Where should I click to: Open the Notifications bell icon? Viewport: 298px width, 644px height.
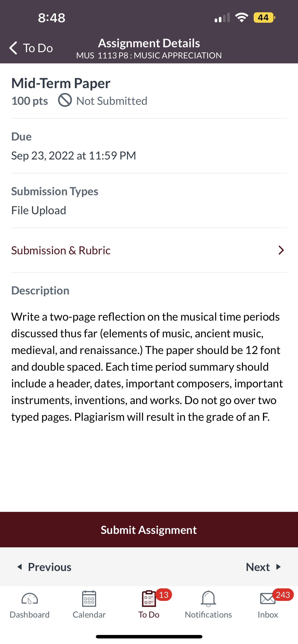208,599
